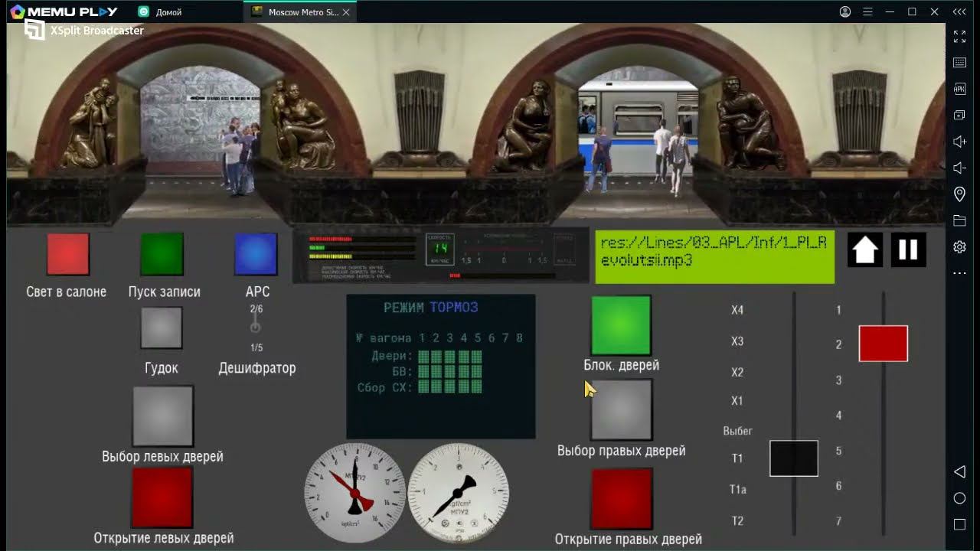This screenshot has height=551, width=980.
Task: Tap Android recent apps square
Action: click(x=959, y=524)
